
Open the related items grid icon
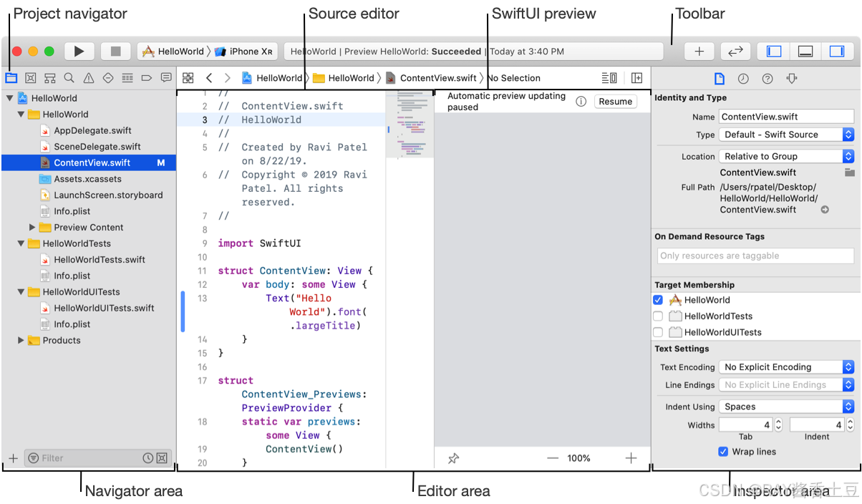point(188,78)
